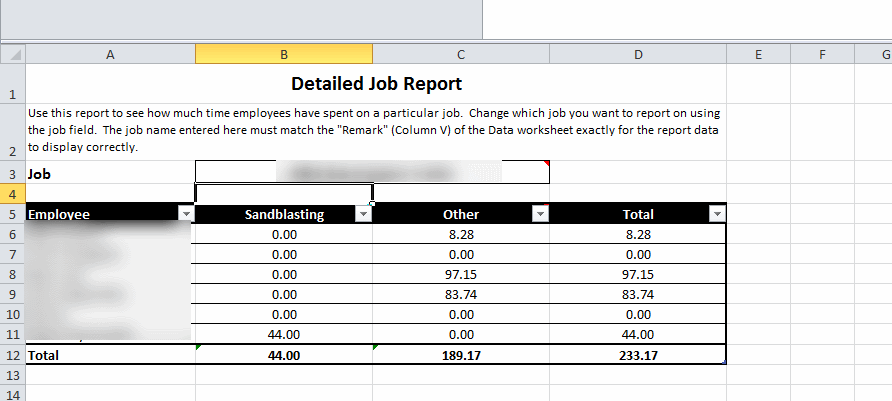Select column A header
The image size is (892, 401).
pyautogui.click(x=110, y=54)
